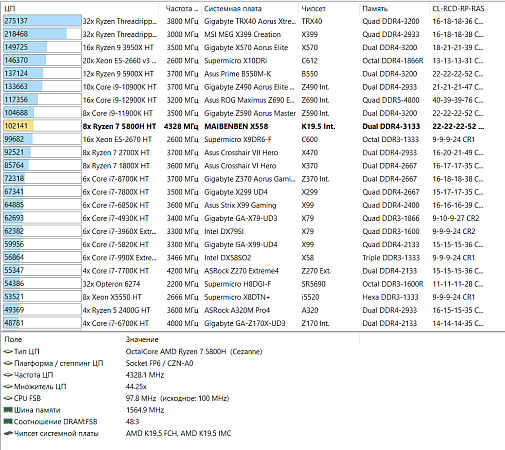This screenshot has width=505, height=450.
Task: Click the Supermicro H8DGI-F cell
Action: coord(237,284)
